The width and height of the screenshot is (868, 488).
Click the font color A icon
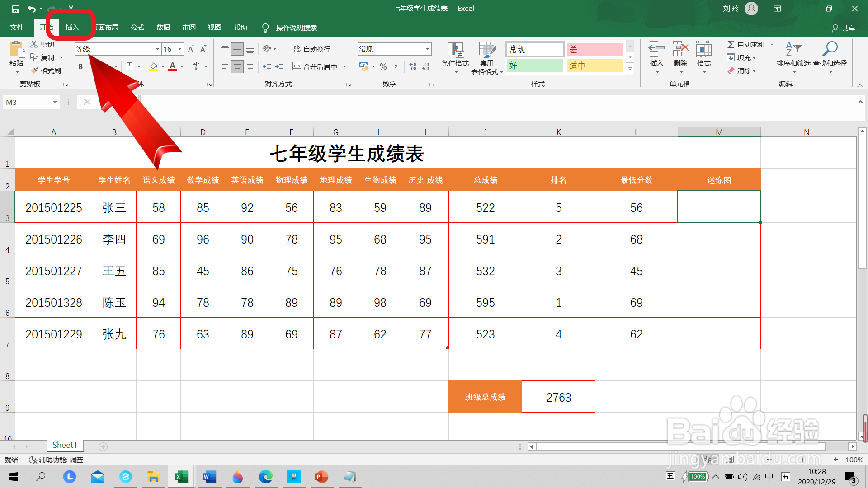(x=173, y=66)
